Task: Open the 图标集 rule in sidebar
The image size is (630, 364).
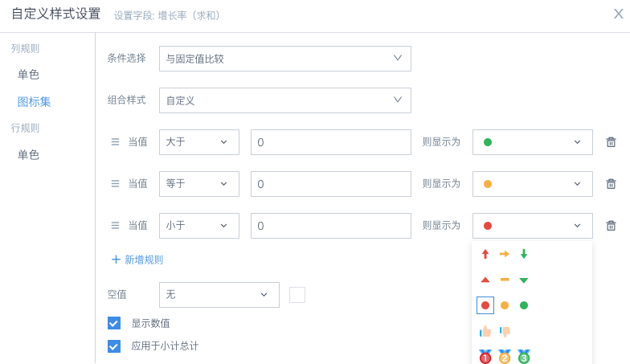Action: [35, 102]
